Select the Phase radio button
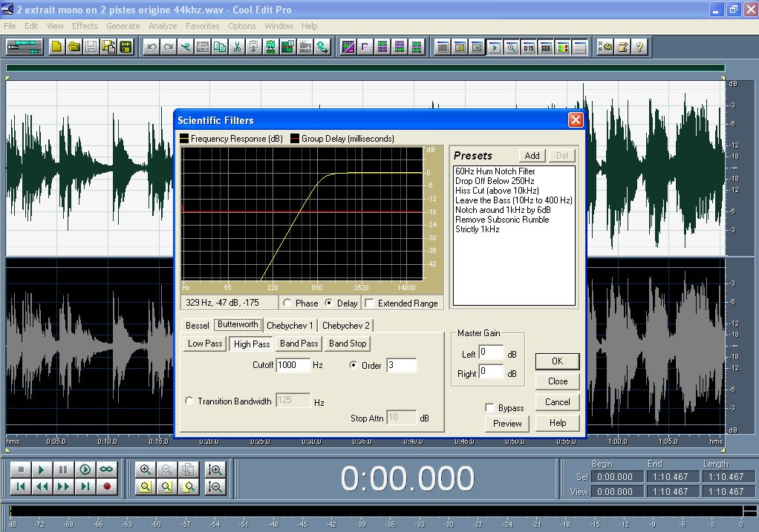The height and width of the screenshot is (532, 759). [x=287, y=303]
